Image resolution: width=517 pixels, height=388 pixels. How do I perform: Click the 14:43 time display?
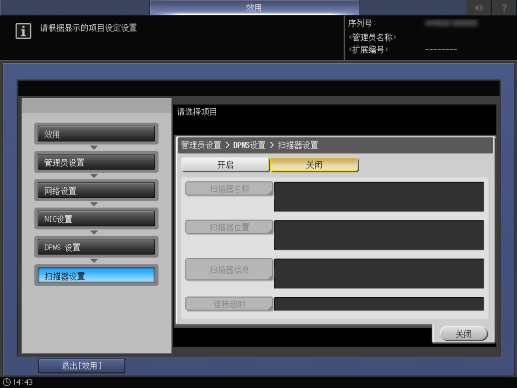(x=23, y=382)
